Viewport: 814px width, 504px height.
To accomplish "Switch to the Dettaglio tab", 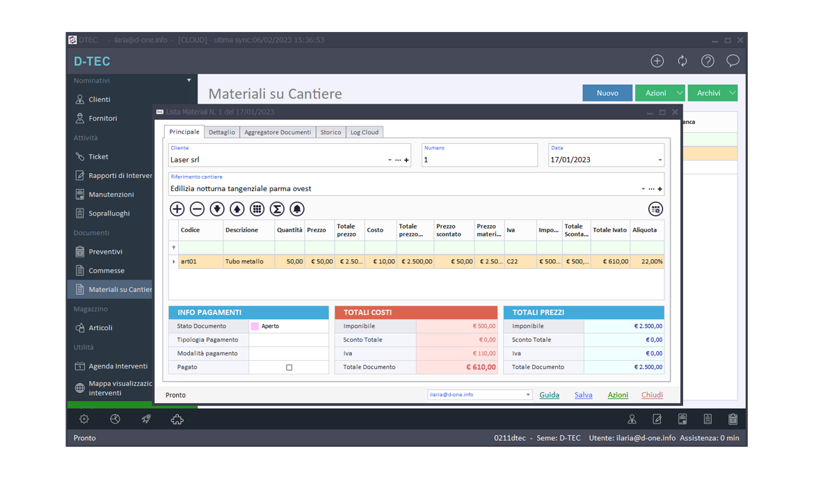I will coord(222,132).
